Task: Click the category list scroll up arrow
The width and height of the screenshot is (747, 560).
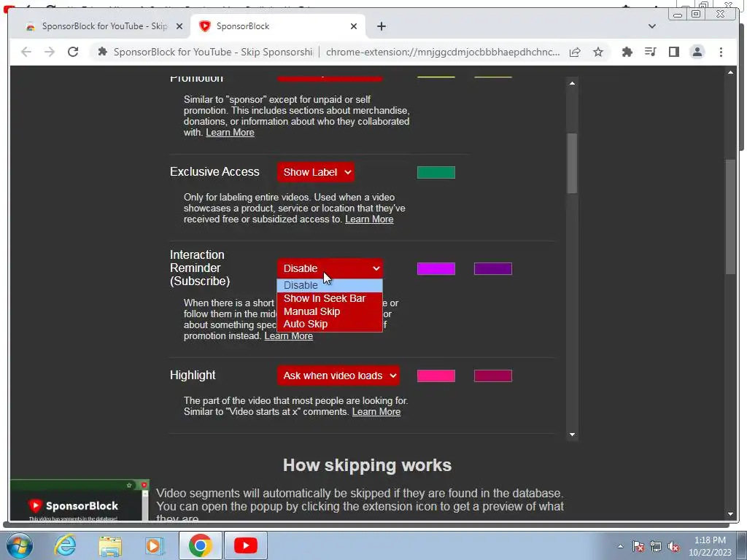Action: tap(572, 83)
